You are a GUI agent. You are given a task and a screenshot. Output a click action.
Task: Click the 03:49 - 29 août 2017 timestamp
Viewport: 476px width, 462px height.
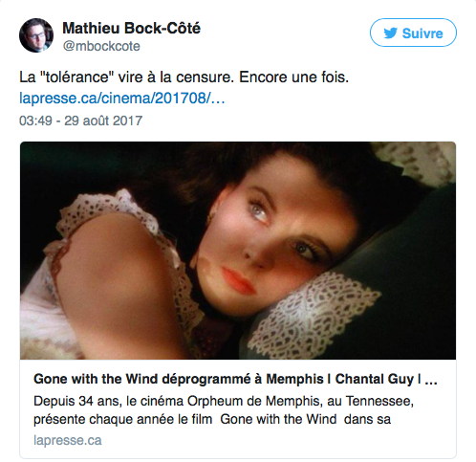coord(80,121)
